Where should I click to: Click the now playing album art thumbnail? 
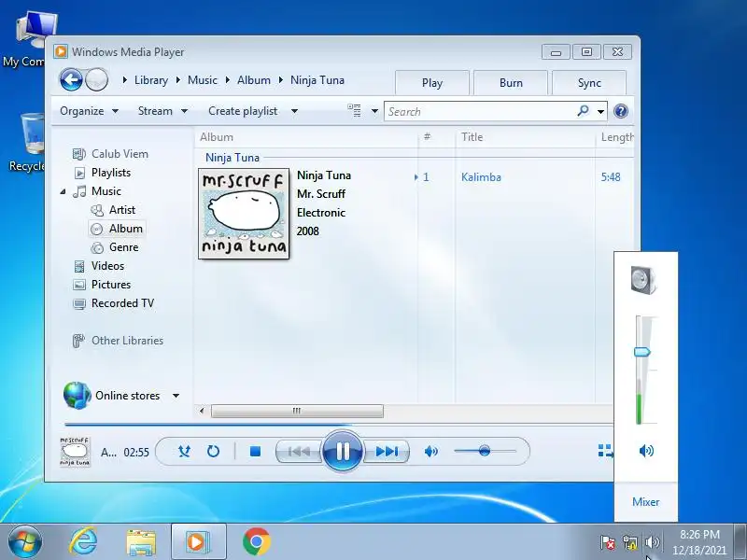(x=75, y=452)
